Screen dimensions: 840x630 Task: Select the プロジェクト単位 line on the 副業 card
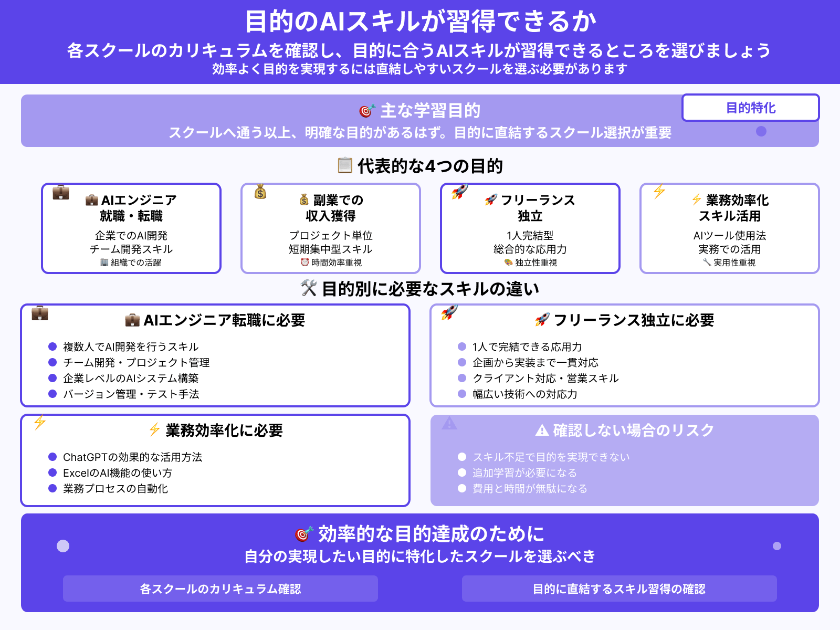pyautogui.click(x=331, y=235)
